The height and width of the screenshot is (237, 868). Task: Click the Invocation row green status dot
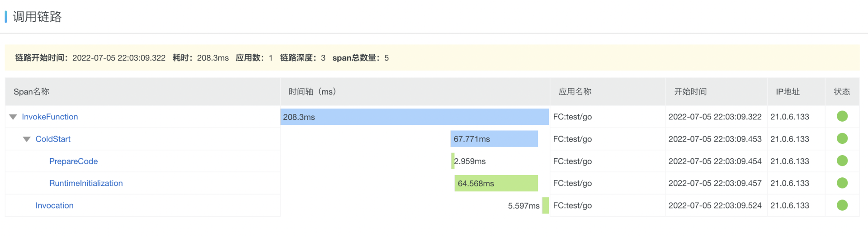point(842,205)
